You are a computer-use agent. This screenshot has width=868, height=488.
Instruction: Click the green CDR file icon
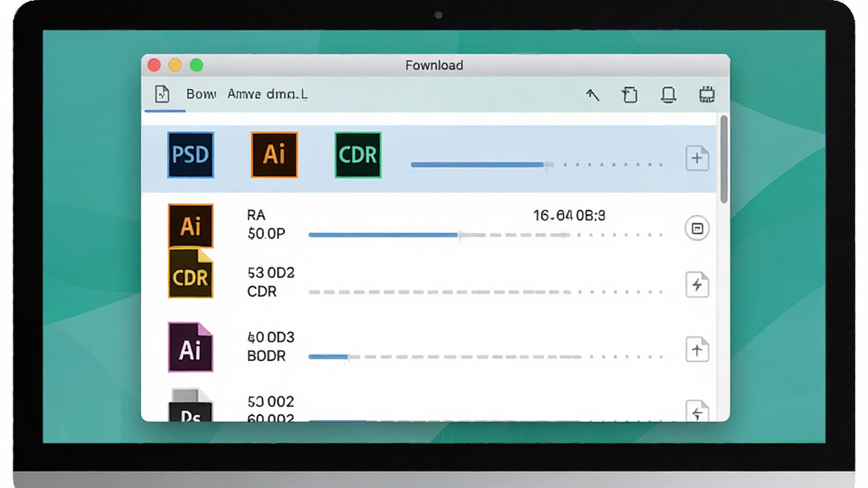coord(358,155)
